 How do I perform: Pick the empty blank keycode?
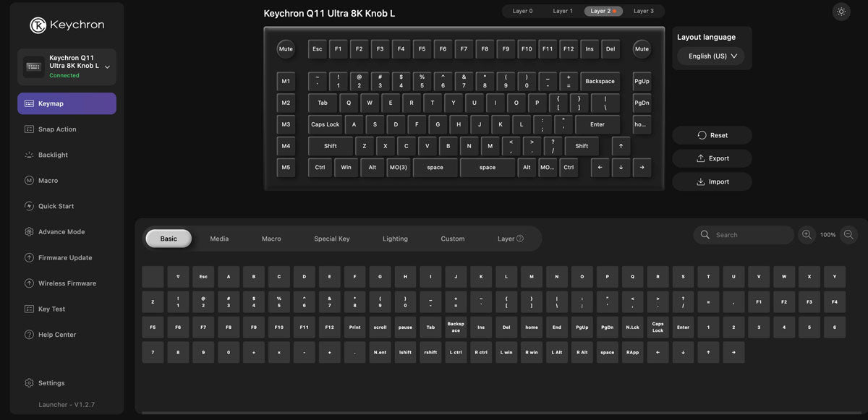(x=153, y=277)
